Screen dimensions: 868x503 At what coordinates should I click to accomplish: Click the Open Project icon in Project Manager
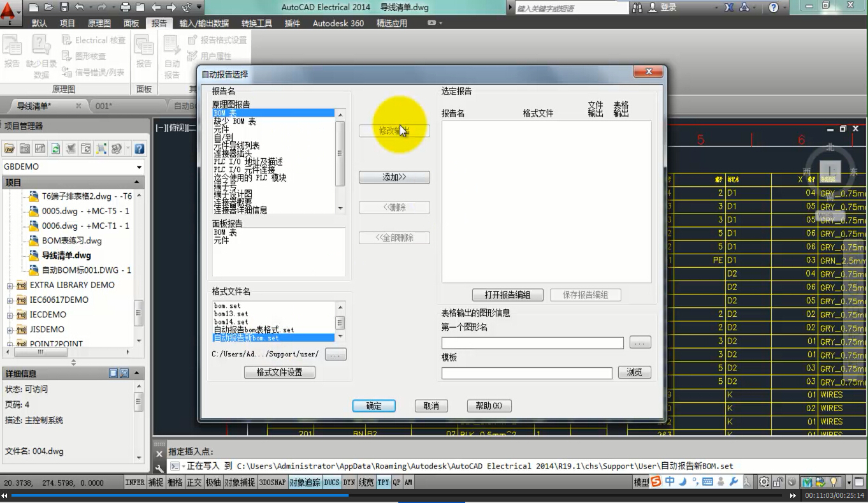point(10,149)
